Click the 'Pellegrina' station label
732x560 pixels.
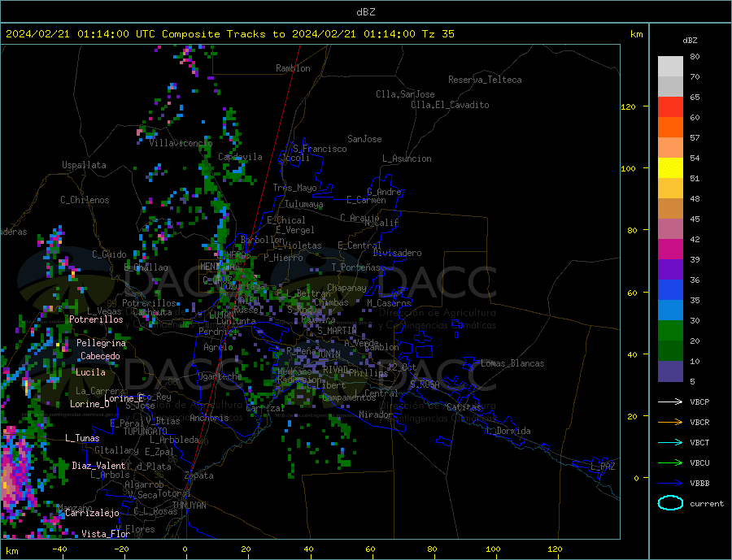[x=102, y=344]
